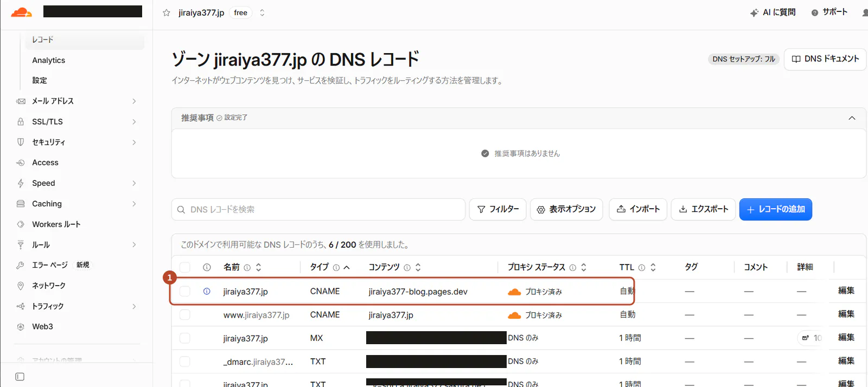
Task: Click the Workers ルート icon
Action: coord(21,224)
